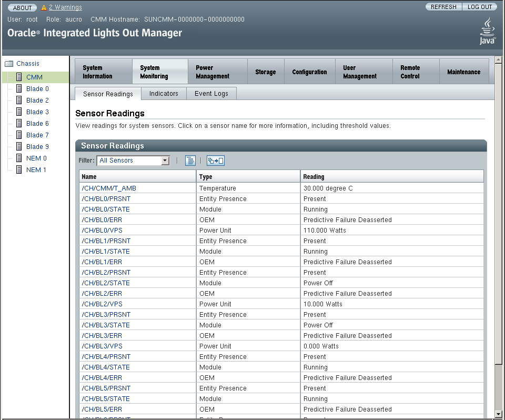Click the server icon beside Blade 7
The height and width of the screenshot is (420, 505).
coord(19,135)
